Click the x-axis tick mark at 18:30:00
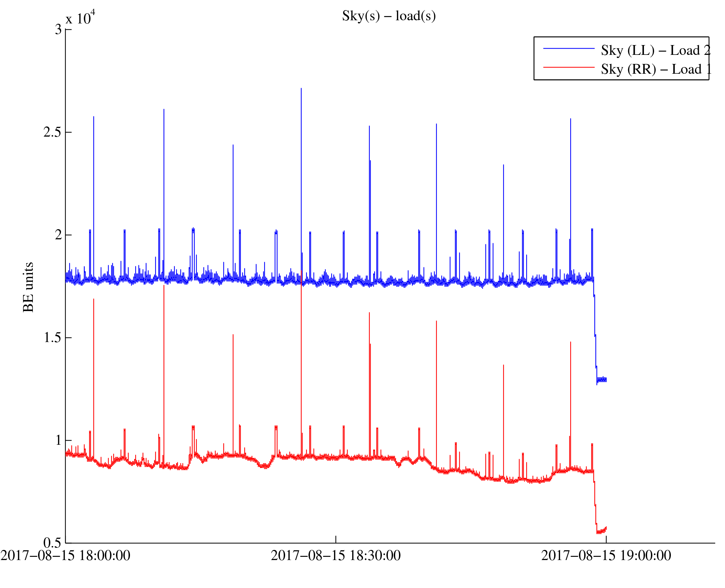This screenshot has height=588, width=725. [x=336, y=539]
